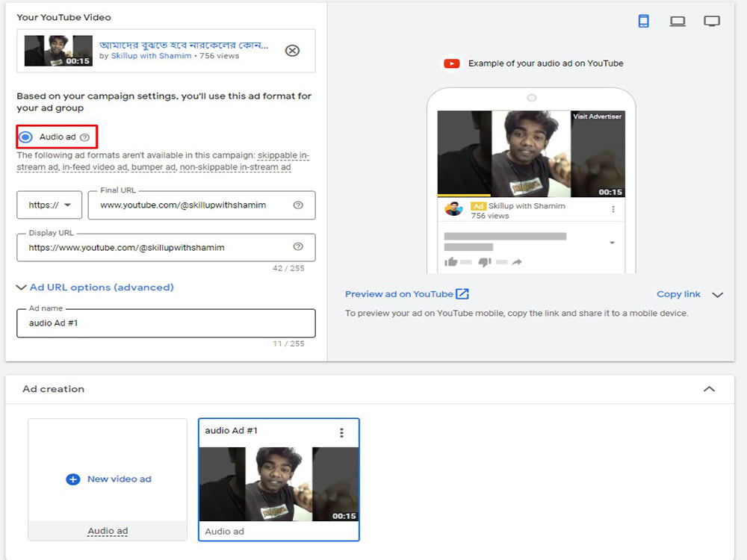Image resolution: width=747 pixels, height=560 pixels.
Task: Click the yellow ad progress bar in preview
Action: point(464,195)
